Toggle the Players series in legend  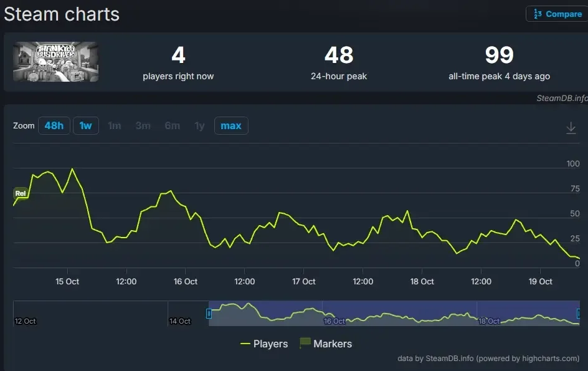tap(264, 344)
